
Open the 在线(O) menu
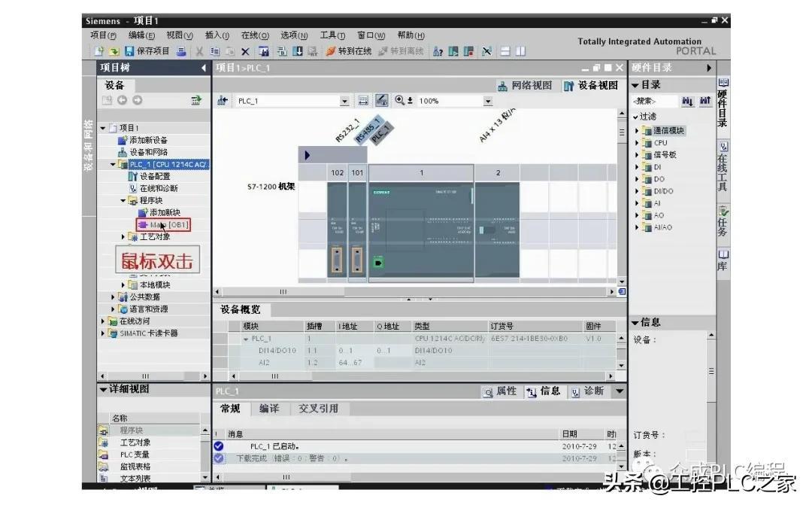pos(255,35)
